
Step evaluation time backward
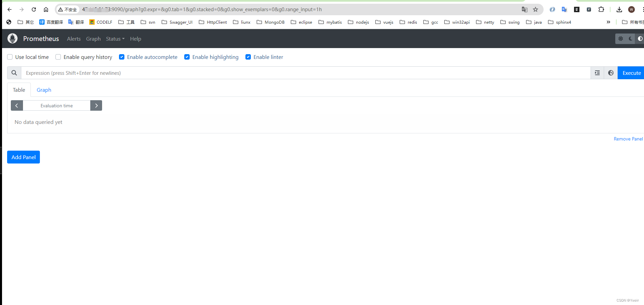click(17, 106)
